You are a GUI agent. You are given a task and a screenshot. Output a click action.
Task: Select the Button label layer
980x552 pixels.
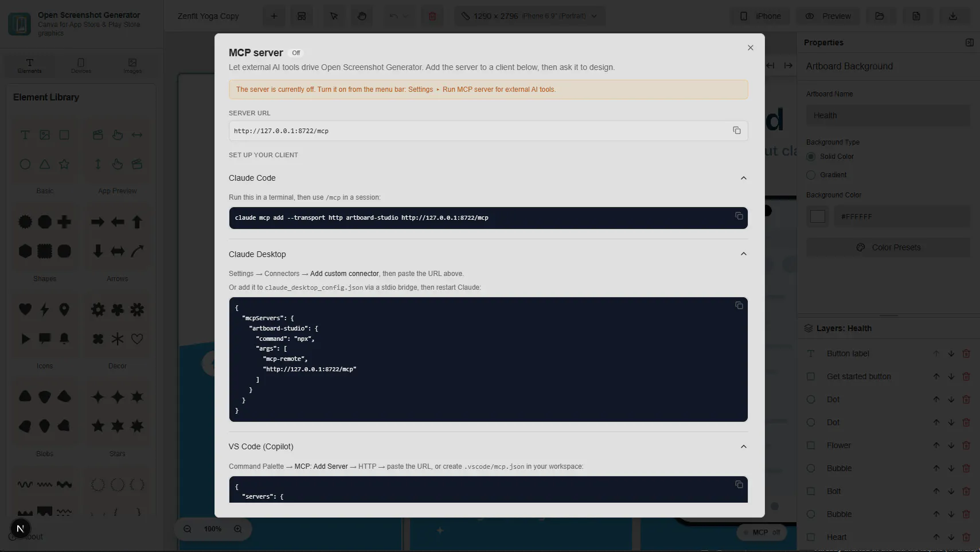pyautogui.click(x=848, y=353)
